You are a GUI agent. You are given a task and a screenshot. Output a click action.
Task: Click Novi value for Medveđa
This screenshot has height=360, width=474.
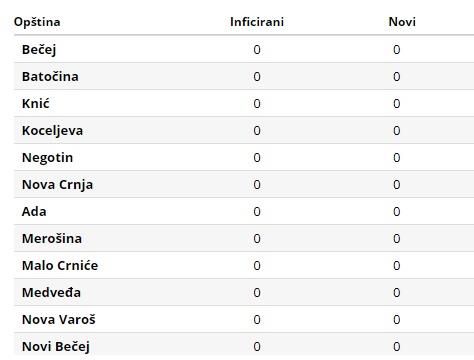[x=396, y=293]
